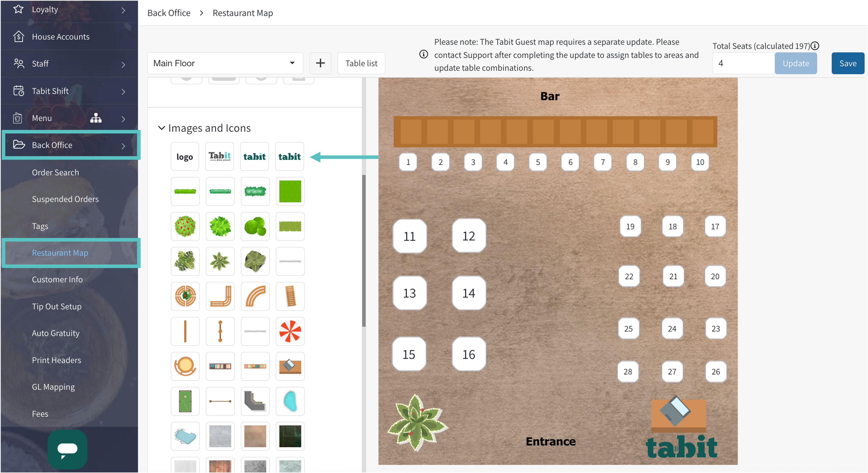The width and height of the screenshot is (868, 473).
Task: Collapse the Images and Icons section
Action: pyautogui.click(x=161, y=128)
